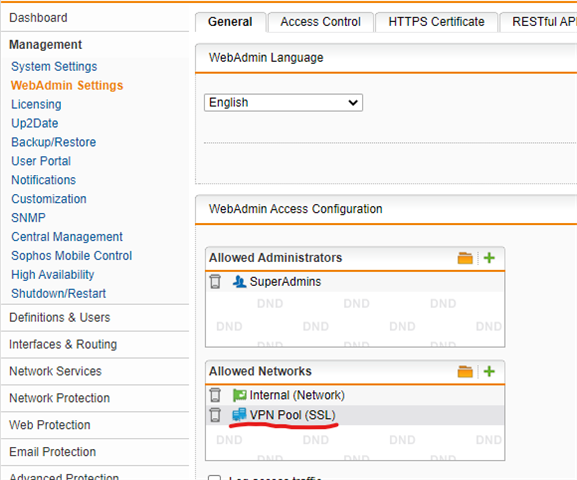Viewport: 577px width, 480px height.
Task: Go to Backup/Restore
Action: click(54, 142)
